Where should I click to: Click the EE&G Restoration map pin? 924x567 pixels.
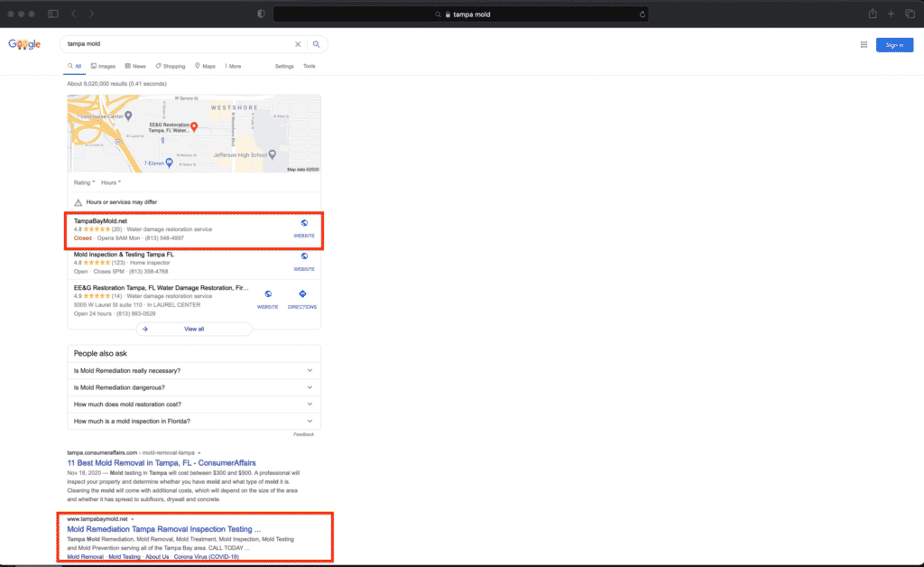click(x=194, y=126)
